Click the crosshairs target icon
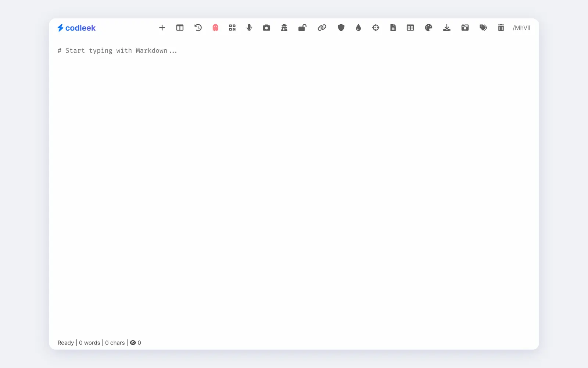Screen dimensions: 588x368 (x=376, y=28)
